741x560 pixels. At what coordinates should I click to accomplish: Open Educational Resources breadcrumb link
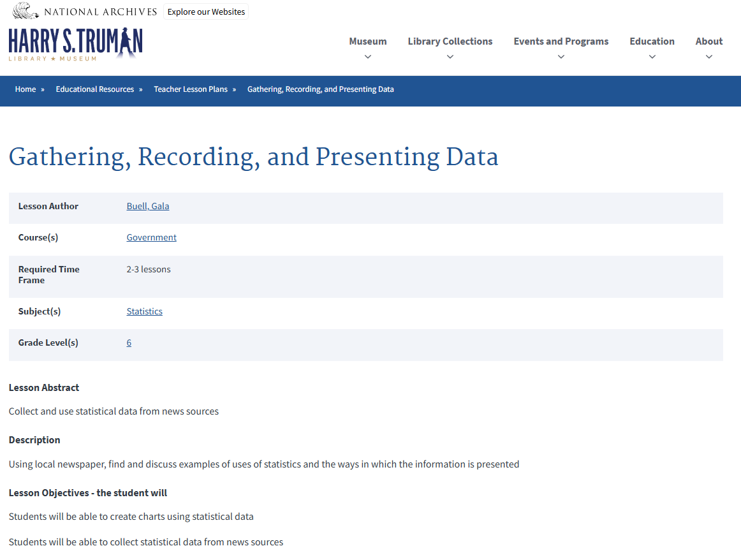(x=94, y=89)
